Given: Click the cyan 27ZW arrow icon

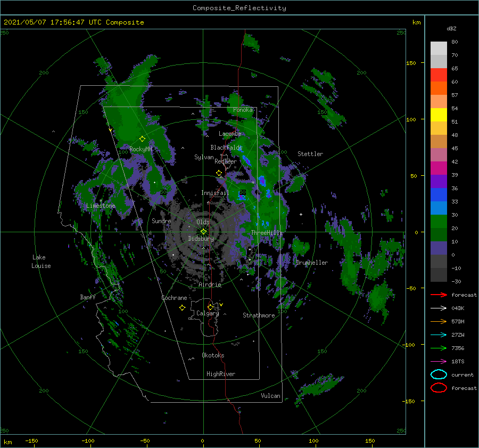Looking at the screenshot, I should point(439,335).
